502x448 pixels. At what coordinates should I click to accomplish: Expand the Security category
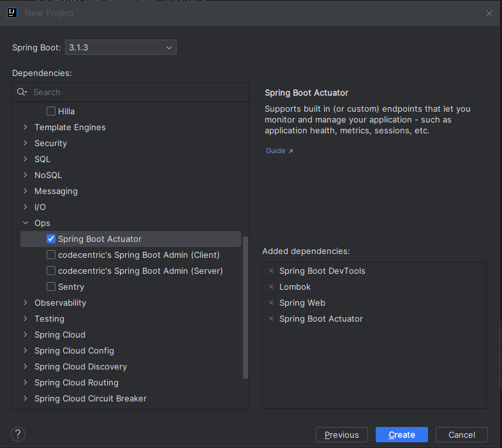point(26,143)
